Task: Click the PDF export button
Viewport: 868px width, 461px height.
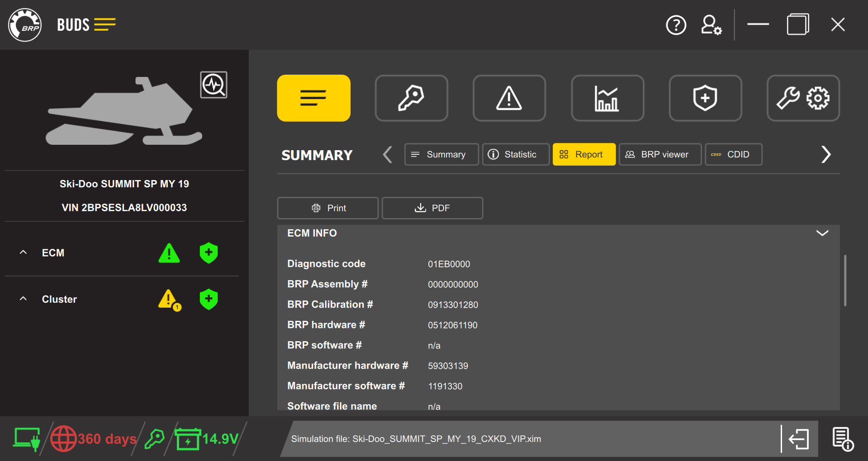Action: coord(432,208)
